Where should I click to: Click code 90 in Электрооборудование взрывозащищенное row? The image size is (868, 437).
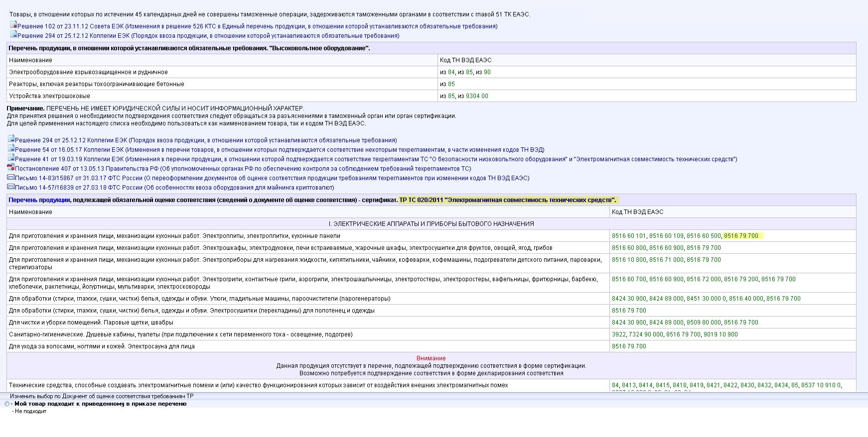[487, 72]
